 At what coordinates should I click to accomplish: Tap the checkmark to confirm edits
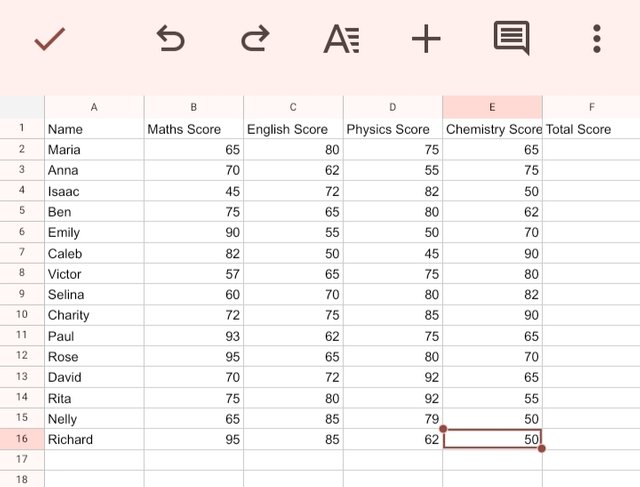pyautogui.click(x=49, y=40)
